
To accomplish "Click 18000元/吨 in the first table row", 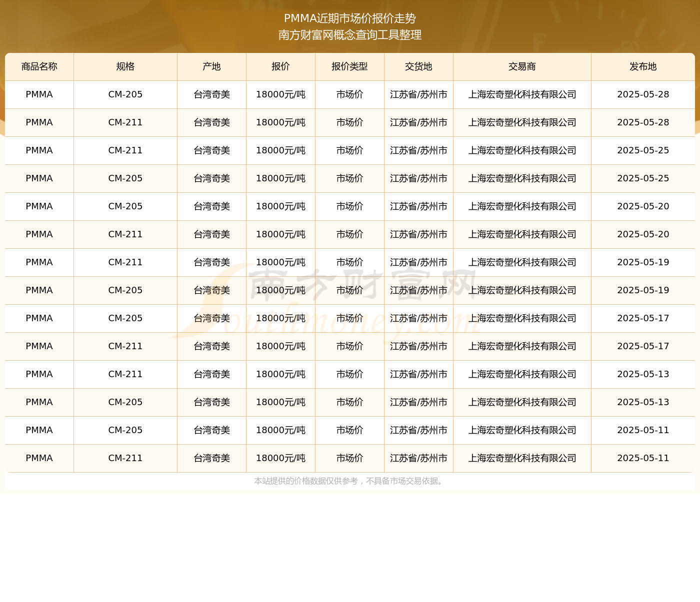I will pyautogui.click(x=280, y=94).
